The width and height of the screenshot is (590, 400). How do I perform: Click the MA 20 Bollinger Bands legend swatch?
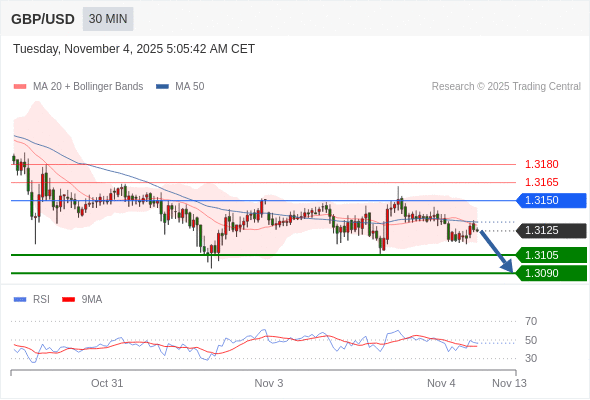tap(20, 87)
